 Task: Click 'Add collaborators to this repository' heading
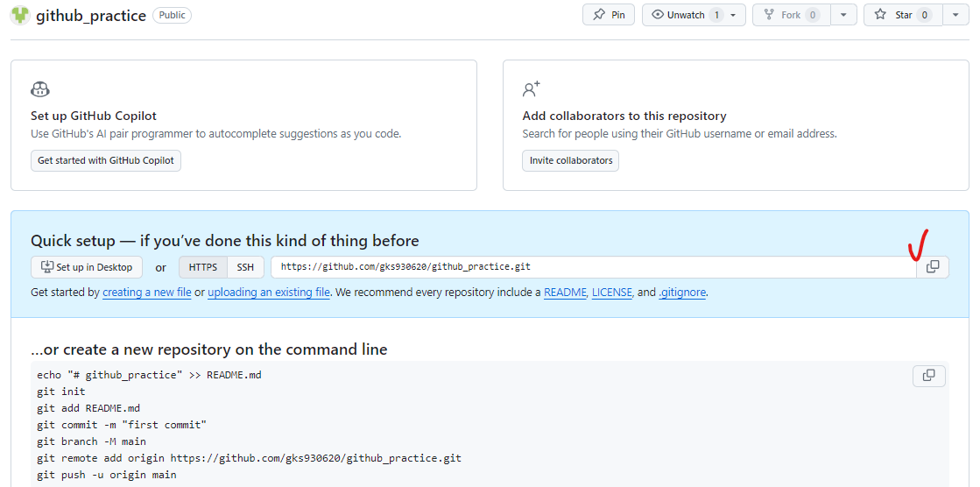tap(624, 116)
